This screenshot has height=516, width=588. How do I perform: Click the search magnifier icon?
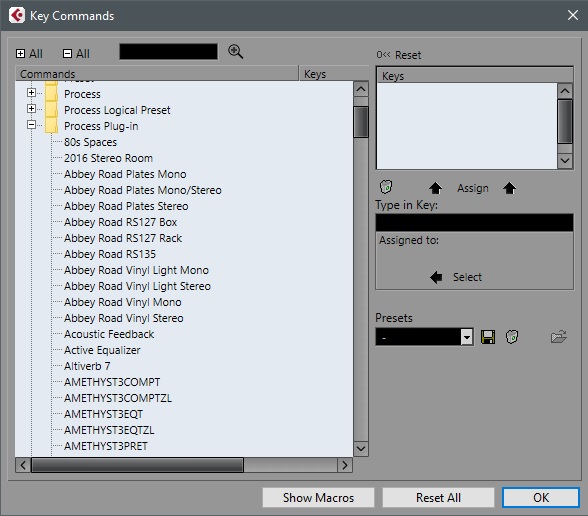(x=236, y=52)
